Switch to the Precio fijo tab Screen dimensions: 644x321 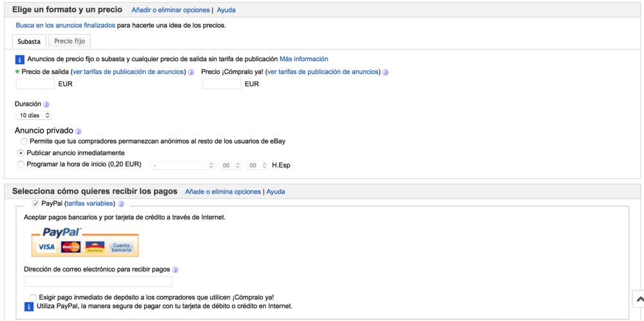(69, 41)
